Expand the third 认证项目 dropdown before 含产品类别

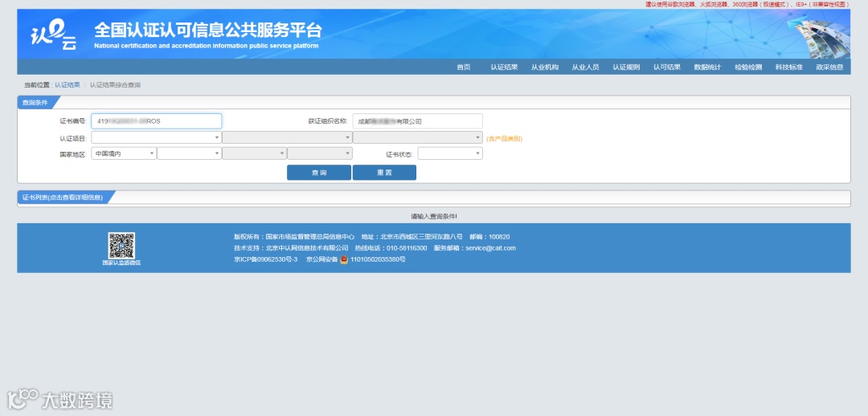417,137
